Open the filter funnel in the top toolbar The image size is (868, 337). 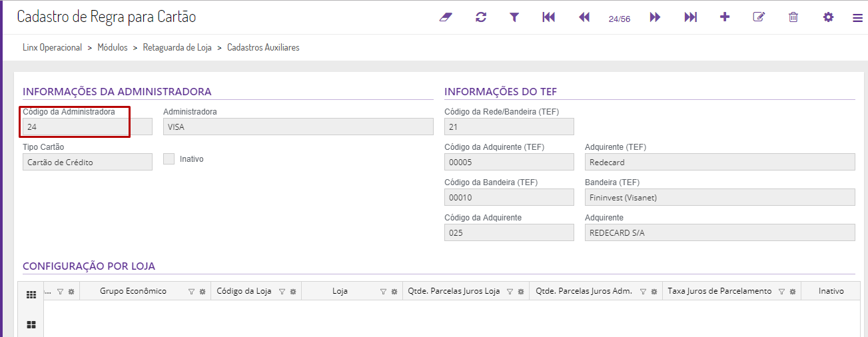(x=514, y=17)
